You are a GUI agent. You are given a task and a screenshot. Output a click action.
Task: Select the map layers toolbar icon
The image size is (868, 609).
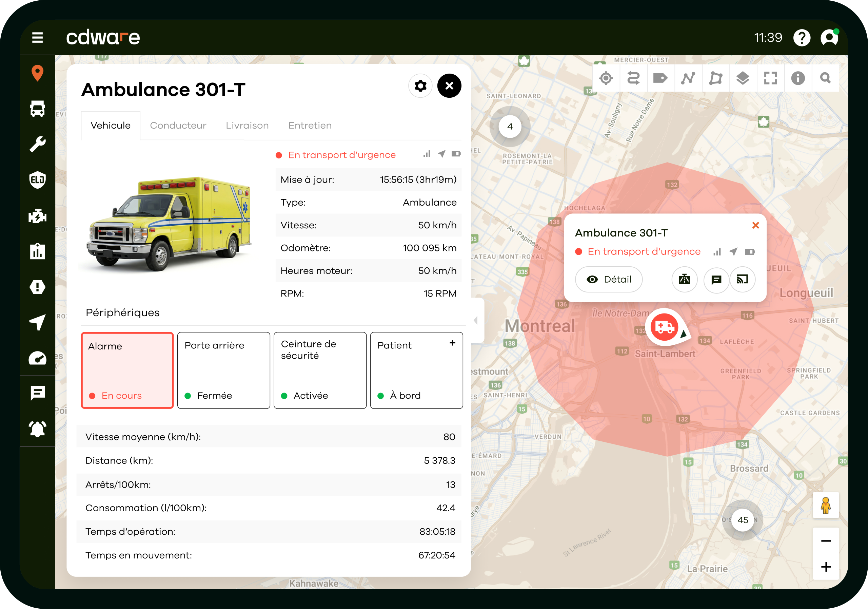click(x=743, y=78)
